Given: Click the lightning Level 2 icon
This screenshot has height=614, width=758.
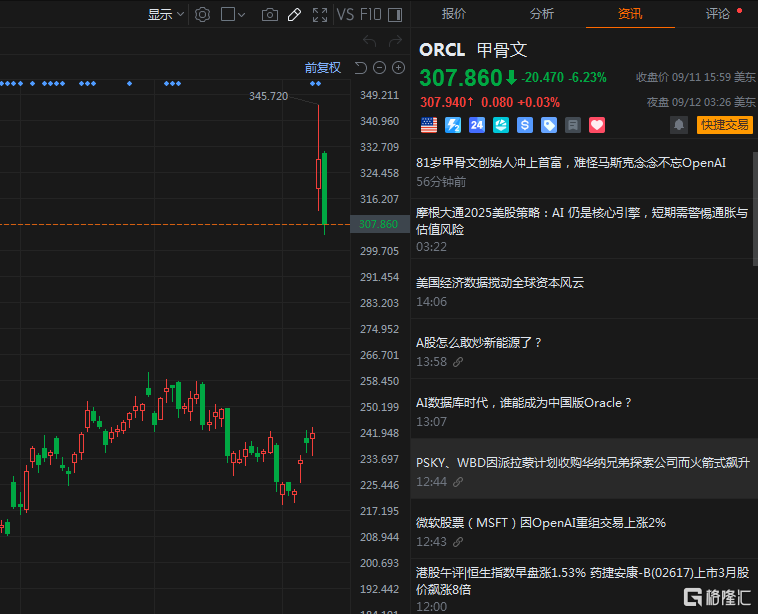Looking at the screenshot, I should tap(453, 125).
